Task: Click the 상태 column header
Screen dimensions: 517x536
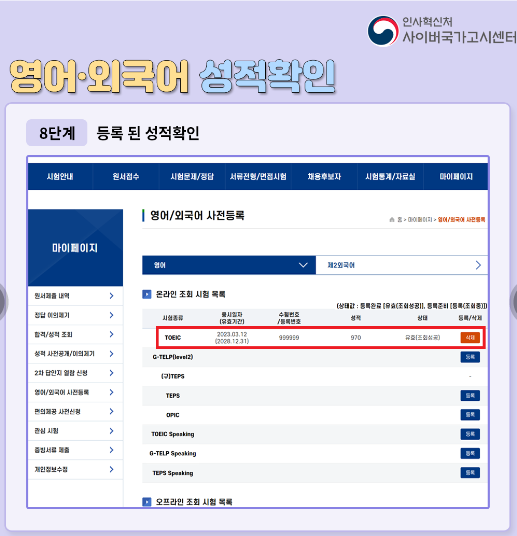Action: (x=423, y=318)
